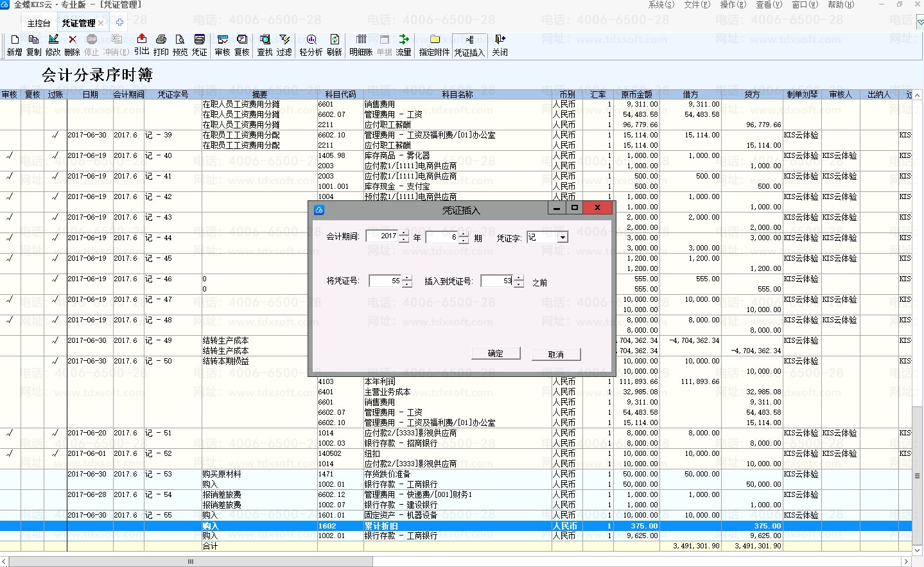This screenshot has width=924, height=567.
Task: Click the horizontal scrollbar at bottom
Action: (449, 561)
